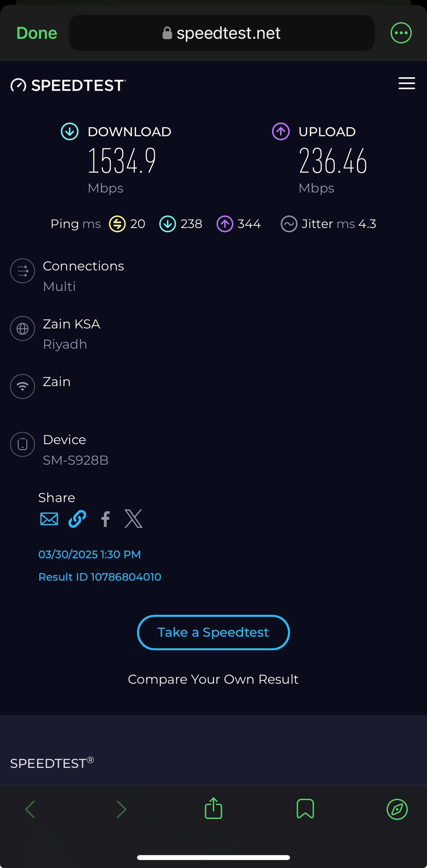Open in Safari compass icon
The image size is (427, 868).
point(397,810)
